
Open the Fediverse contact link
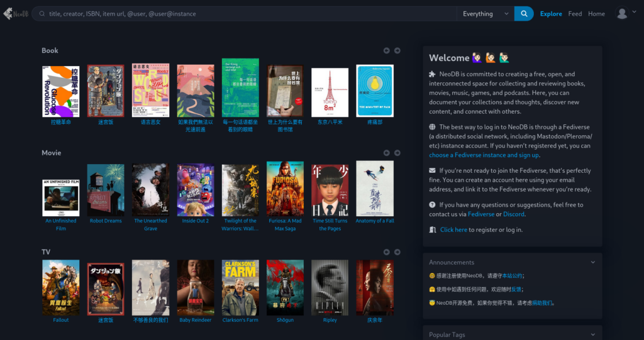click(x=481, y=214)
